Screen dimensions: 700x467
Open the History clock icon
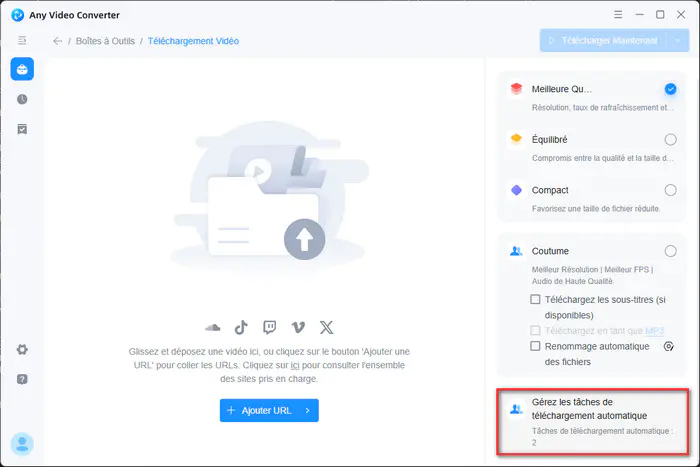click(22, 99)
